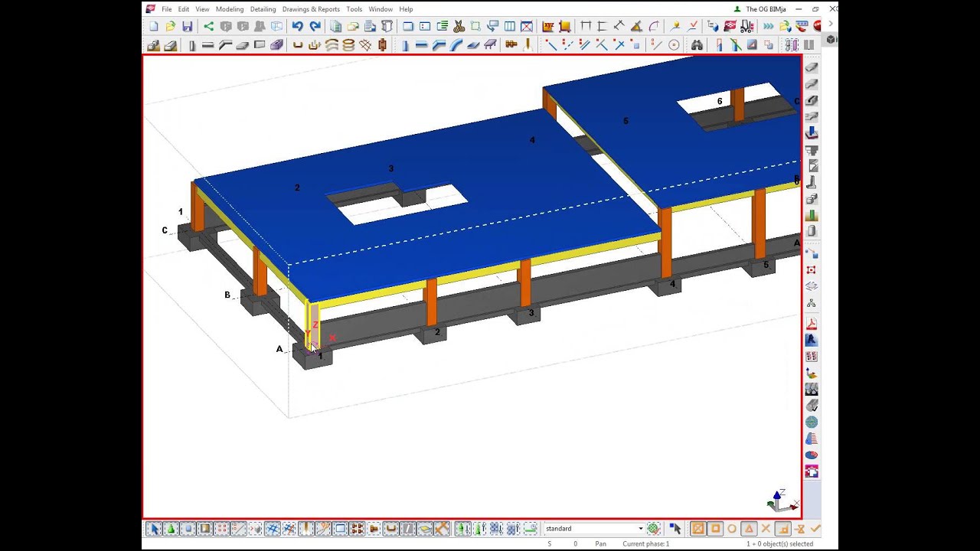Select the pad footing tool

point(153,45)
